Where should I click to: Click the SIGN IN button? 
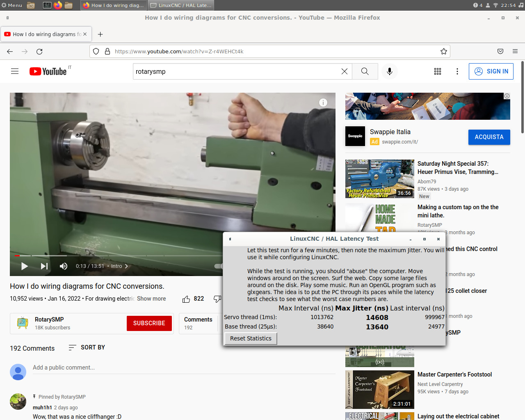[491, 71]
